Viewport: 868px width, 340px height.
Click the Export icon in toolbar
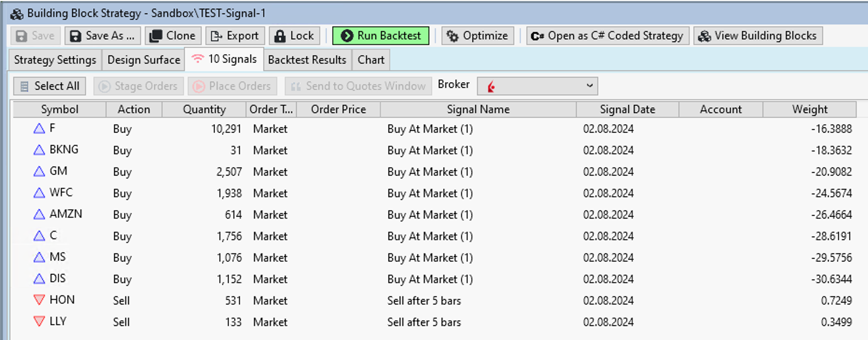click(216, 36)
